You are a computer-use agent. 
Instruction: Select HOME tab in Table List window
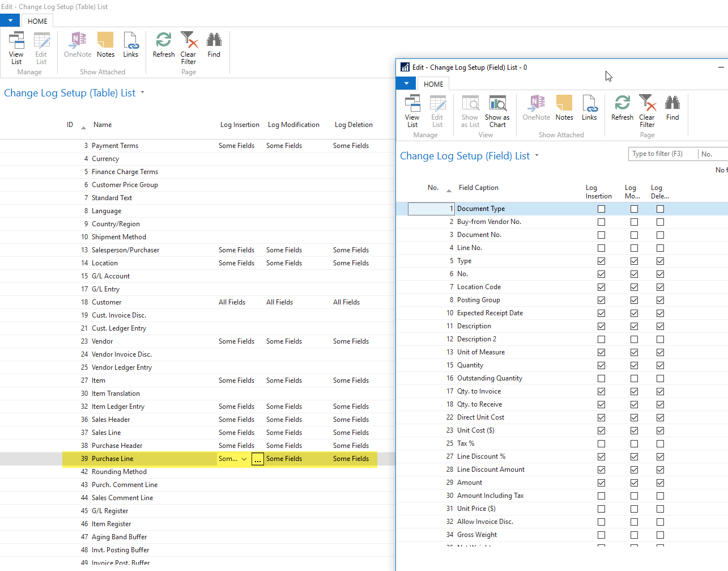[x=37, y=21]
